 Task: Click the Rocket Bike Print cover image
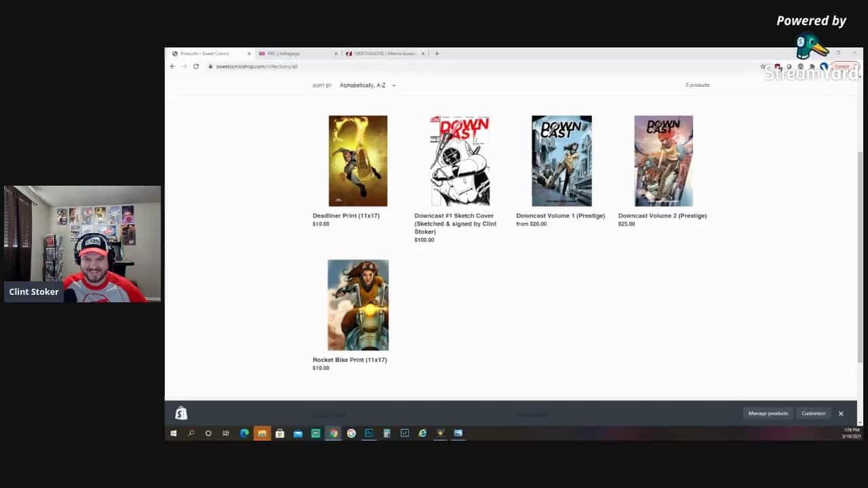358,305
